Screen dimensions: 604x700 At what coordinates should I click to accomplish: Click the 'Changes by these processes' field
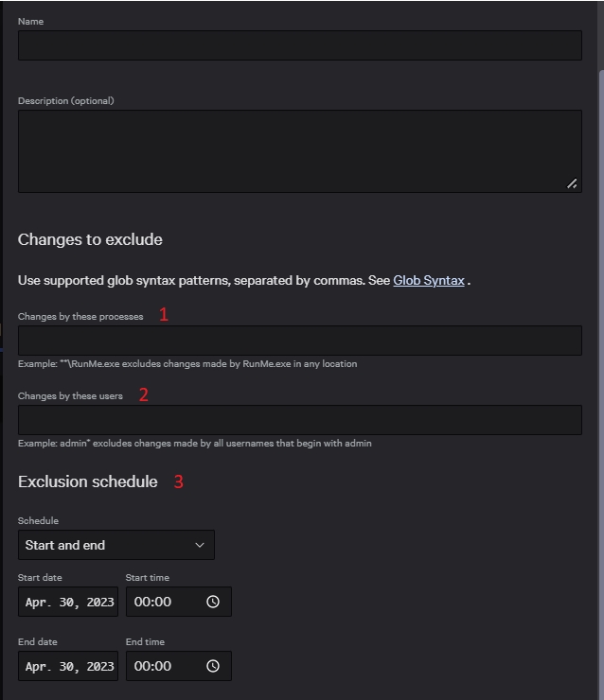pos(299,341)
